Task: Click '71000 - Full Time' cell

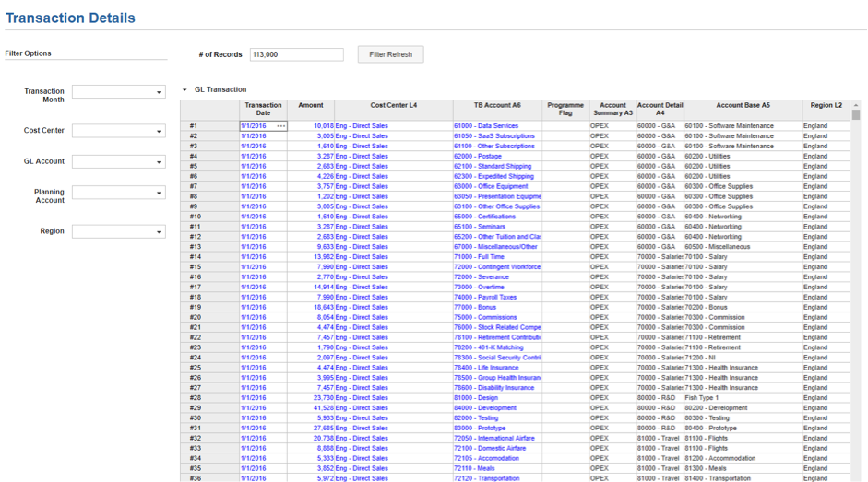Action: point(497,257)
